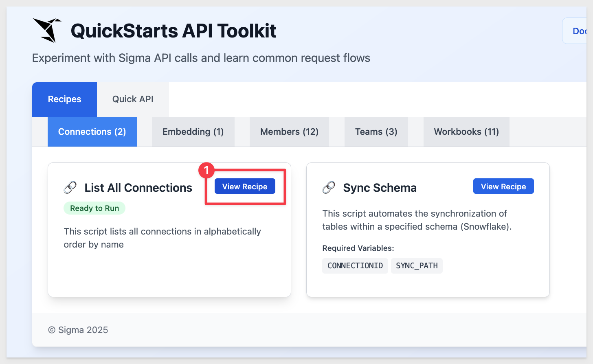Open the Embedding (1) category tab

coord(193,132)
